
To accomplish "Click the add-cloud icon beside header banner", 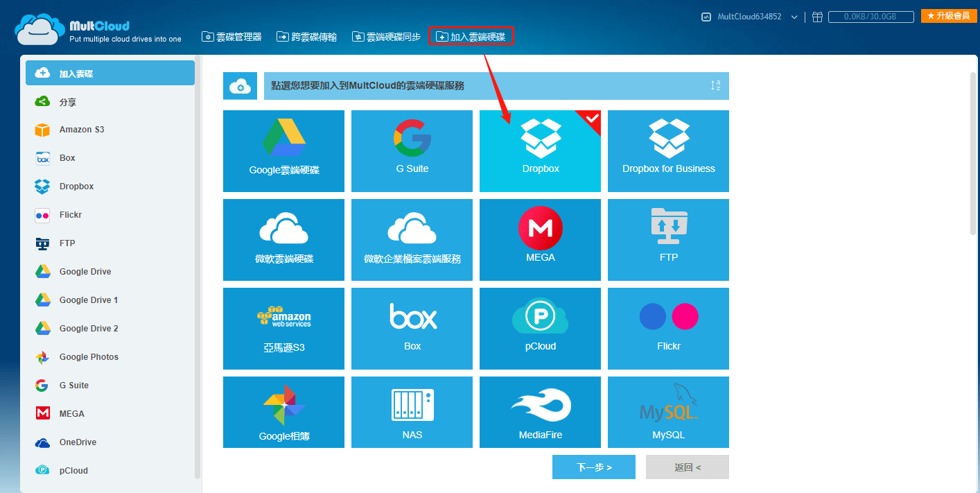I will (x=240, y=86).
